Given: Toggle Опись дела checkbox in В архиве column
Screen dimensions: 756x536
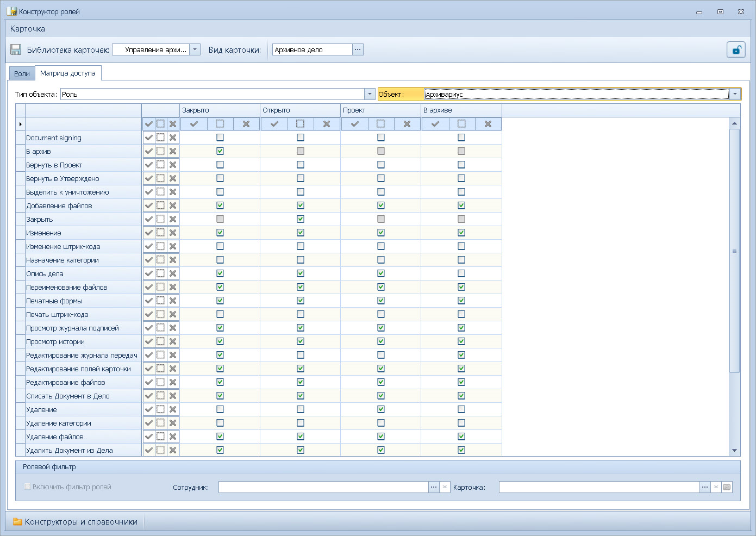Looking at the screenshot, I should click(x=461, y=273).
